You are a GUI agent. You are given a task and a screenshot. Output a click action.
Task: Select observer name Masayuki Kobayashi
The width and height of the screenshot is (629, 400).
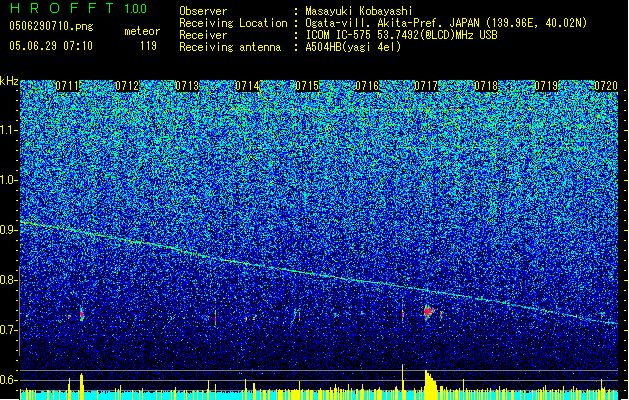[359, 11]
